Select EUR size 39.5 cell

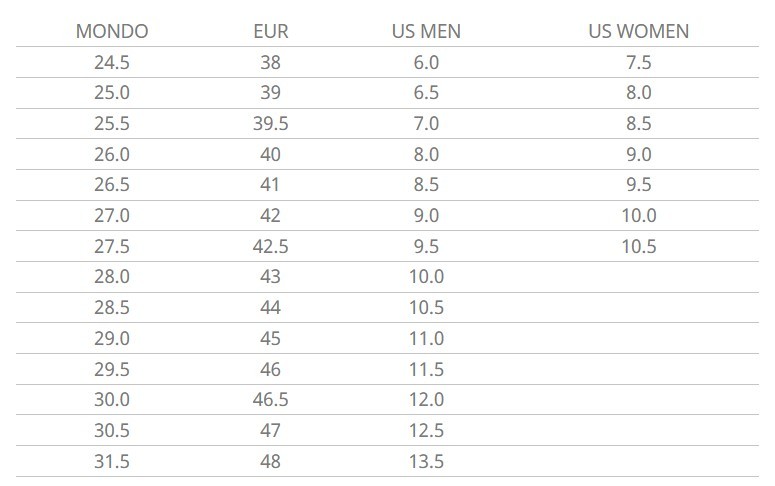[x=270, y=123]
